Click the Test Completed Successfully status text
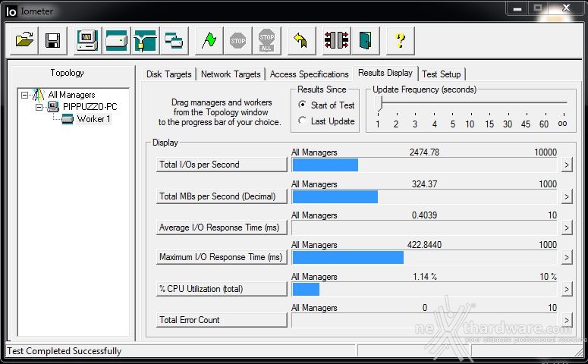Screen dimensions: 588x364 (x=64, y=351)
